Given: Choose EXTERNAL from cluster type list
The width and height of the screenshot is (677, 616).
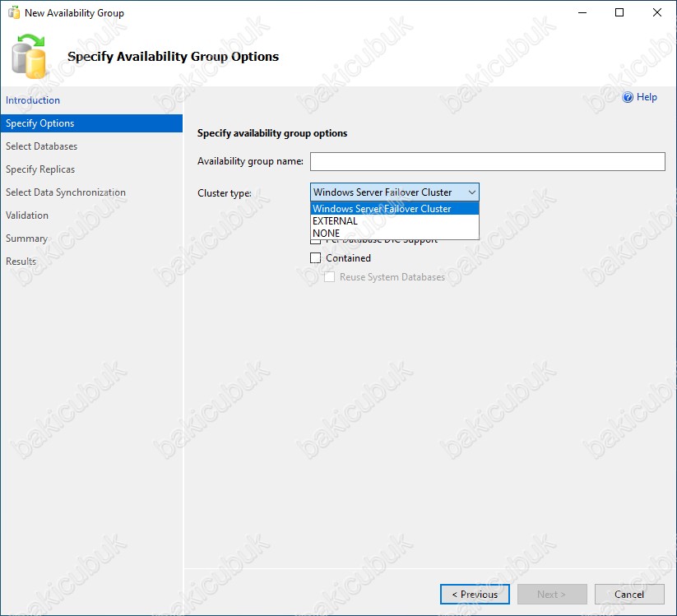Looking at the screenshot, I should point(335,221).
